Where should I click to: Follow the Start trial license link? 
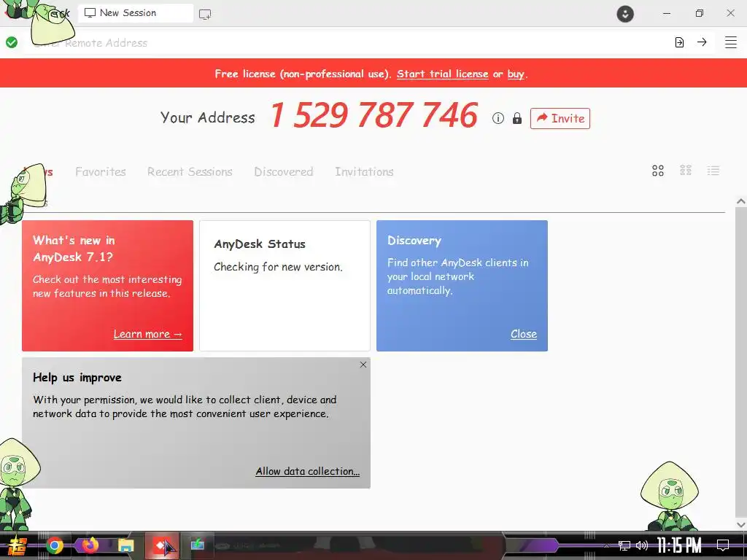click(442, 74)
